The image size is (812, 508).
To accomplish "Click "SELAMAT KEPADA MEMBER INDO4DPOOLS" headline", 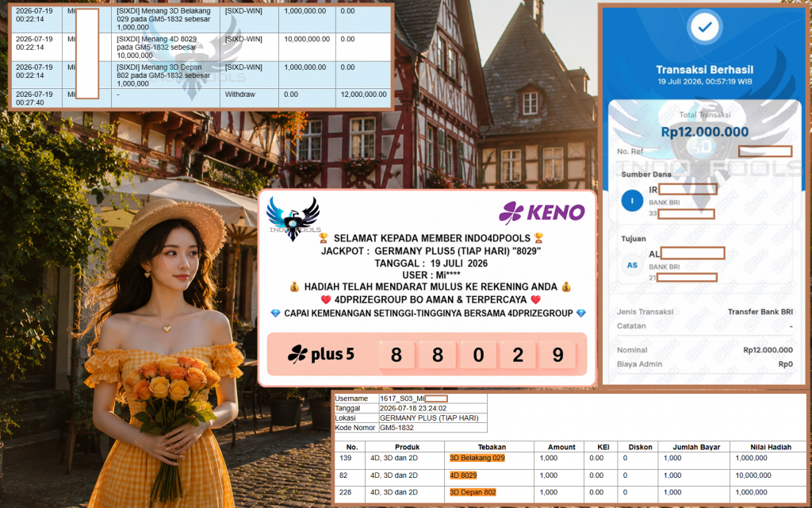I will 432,238.
